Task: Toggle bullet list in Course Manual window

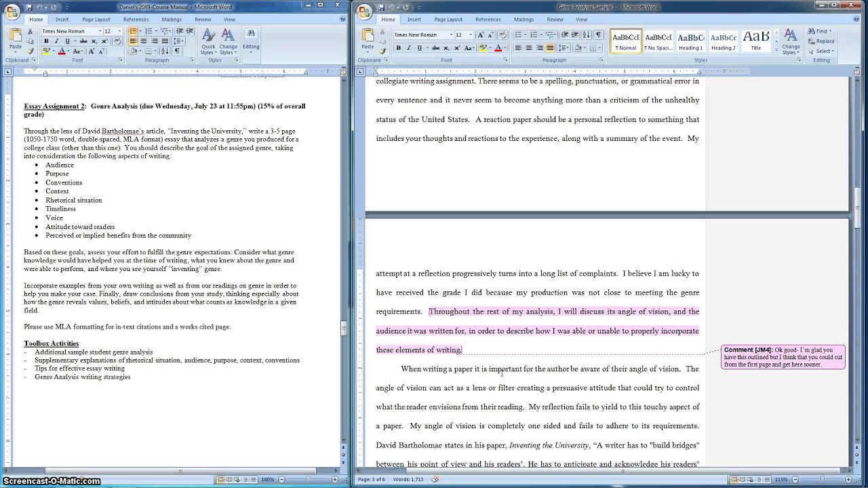Action: 133,31
